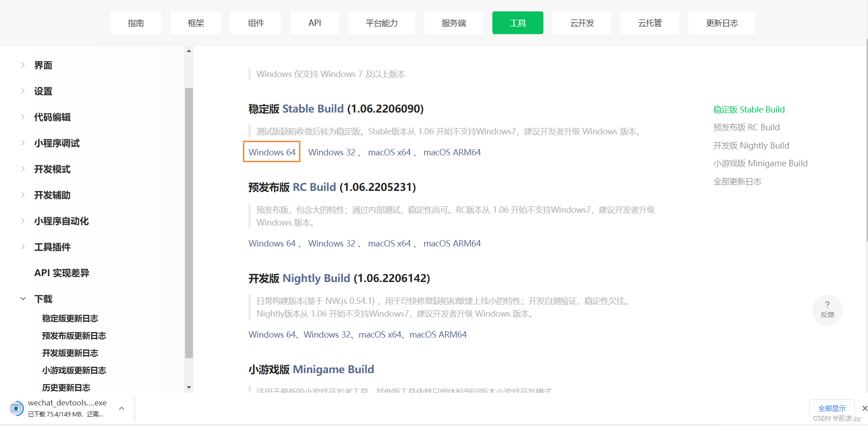Click the RC Build heading link
868x426 pixels.
point(314,187)
